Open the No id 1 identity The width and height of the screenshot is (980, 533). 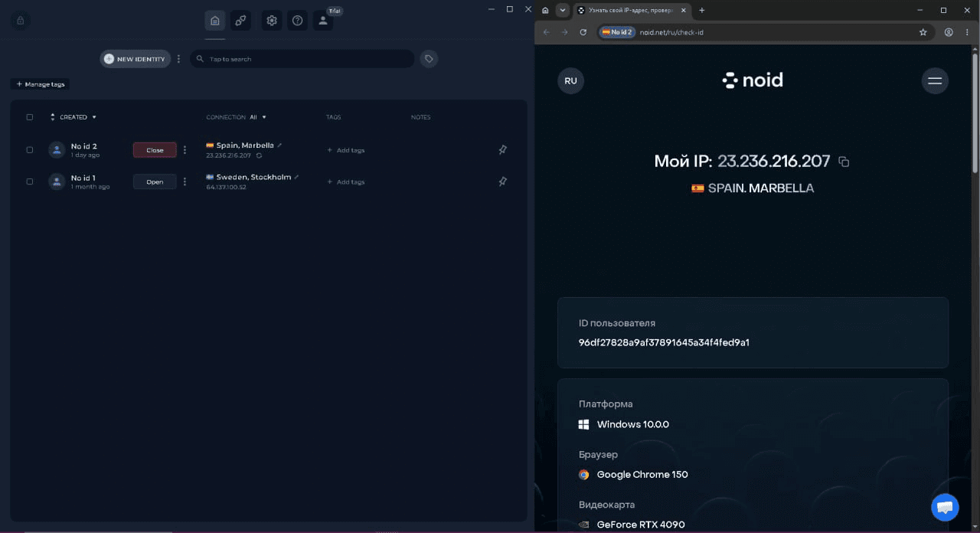(x=155, y=181)
